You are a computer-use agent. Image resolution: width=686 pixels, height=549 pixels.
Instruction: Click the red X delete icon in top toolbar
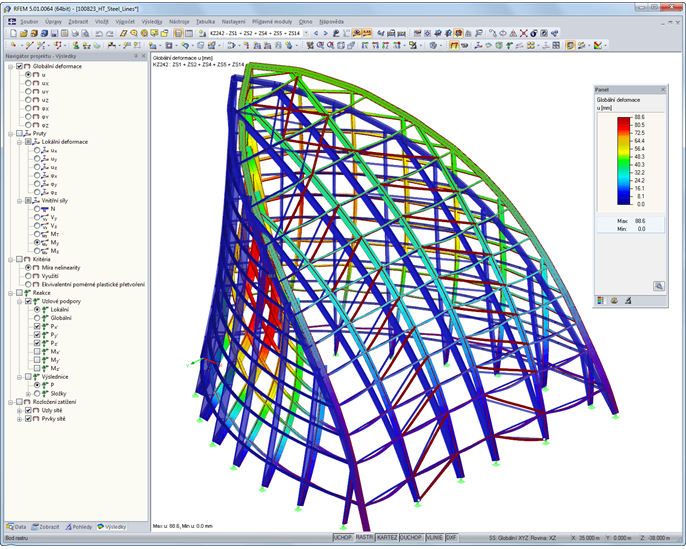click(x=523, y=33)
